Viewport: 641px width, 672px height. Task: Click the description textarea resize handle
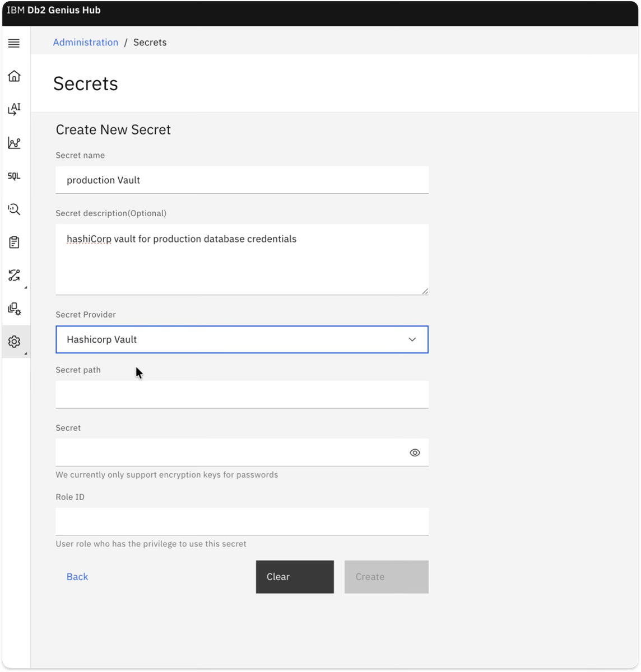click(x=425, y=291)
